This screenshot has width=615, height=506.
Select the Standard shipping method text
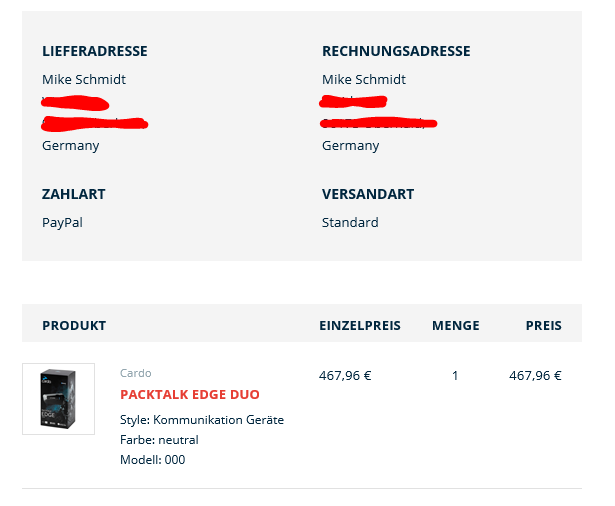pos(350,222)
